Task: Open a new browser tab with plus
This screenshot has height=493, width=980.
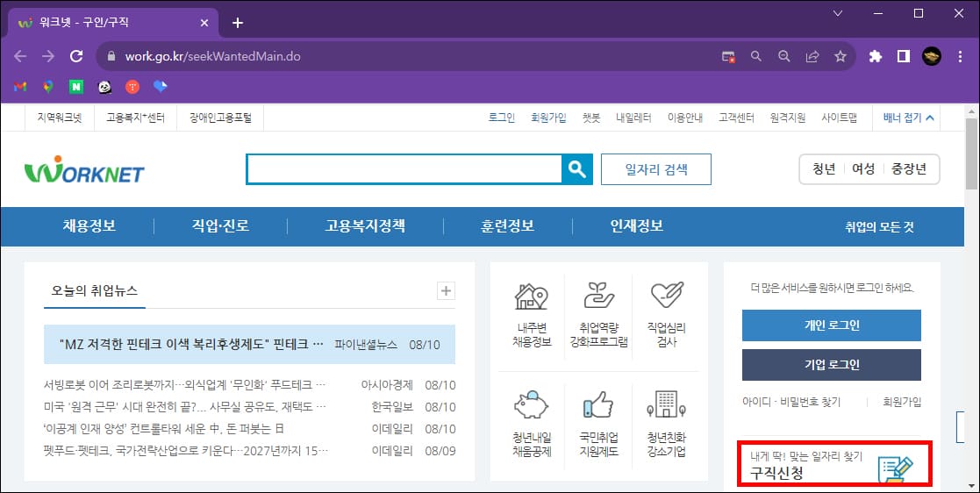Action: [x=238, y=23]
